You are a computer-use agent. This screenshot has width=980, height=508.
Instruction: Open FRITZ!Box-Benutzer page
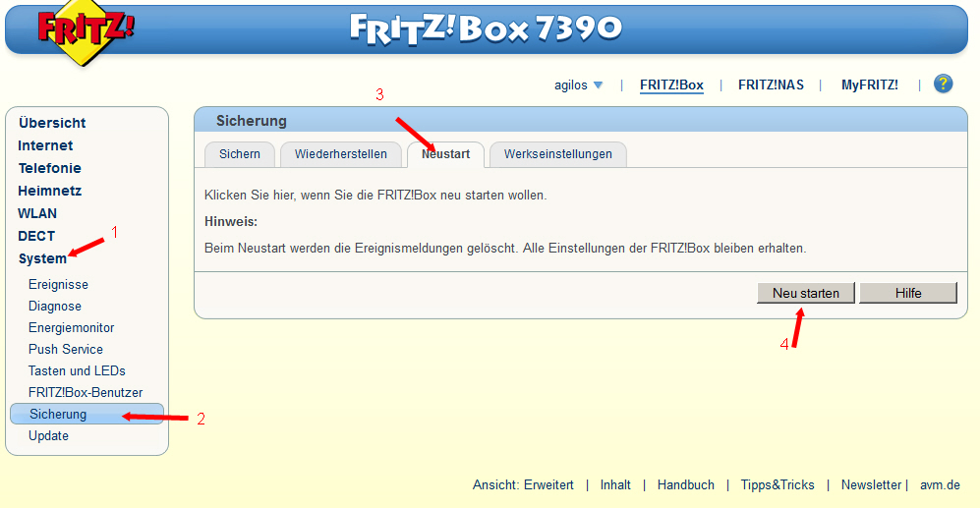coord(86,392)
